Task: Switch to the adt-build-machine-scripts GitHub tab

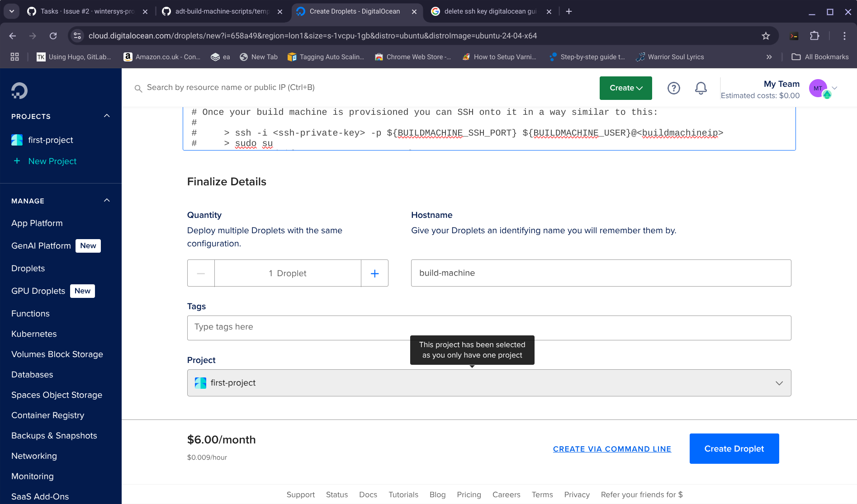Action: pos(222,11)
